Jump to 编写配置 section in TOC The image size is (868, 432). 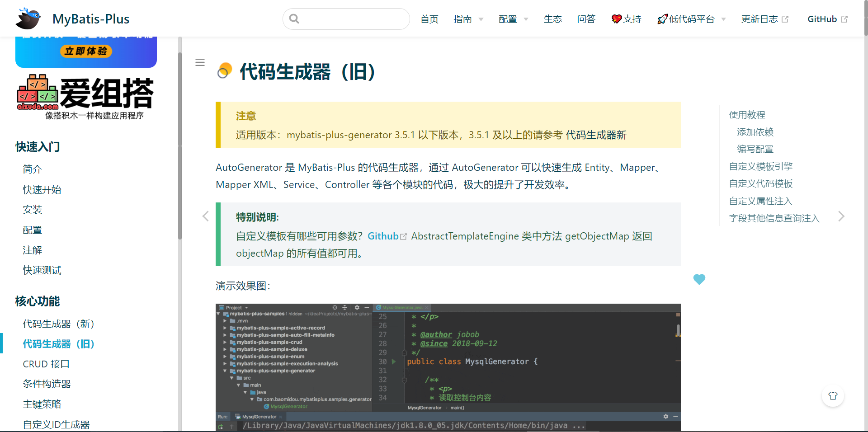755,149
